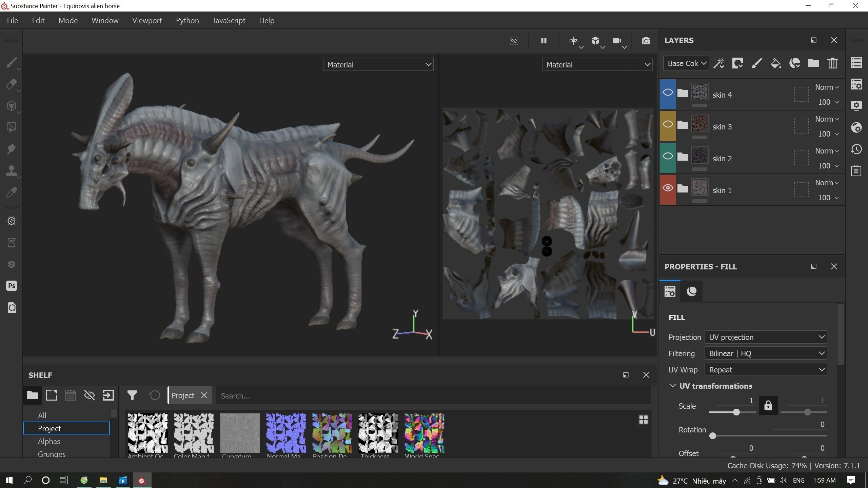Open the baking hourglass icon
Screen dimensions: 868x488
(12, 243)
